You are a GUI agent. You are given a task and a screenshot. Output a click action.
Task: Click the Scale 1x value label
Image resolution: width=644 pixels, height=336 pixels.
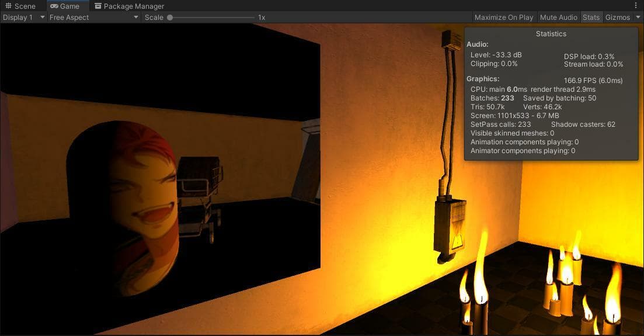tap(262, 18)
